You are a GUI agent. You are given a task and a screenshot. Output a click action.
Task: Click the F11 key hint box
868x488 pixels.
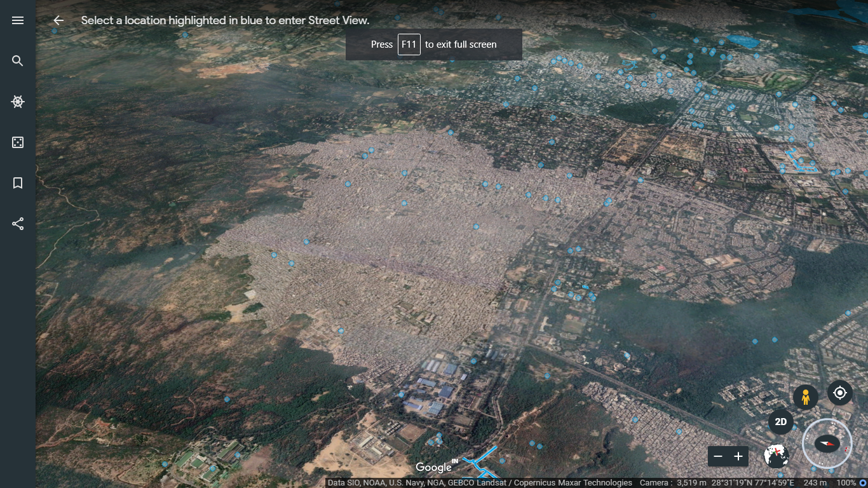409,44
